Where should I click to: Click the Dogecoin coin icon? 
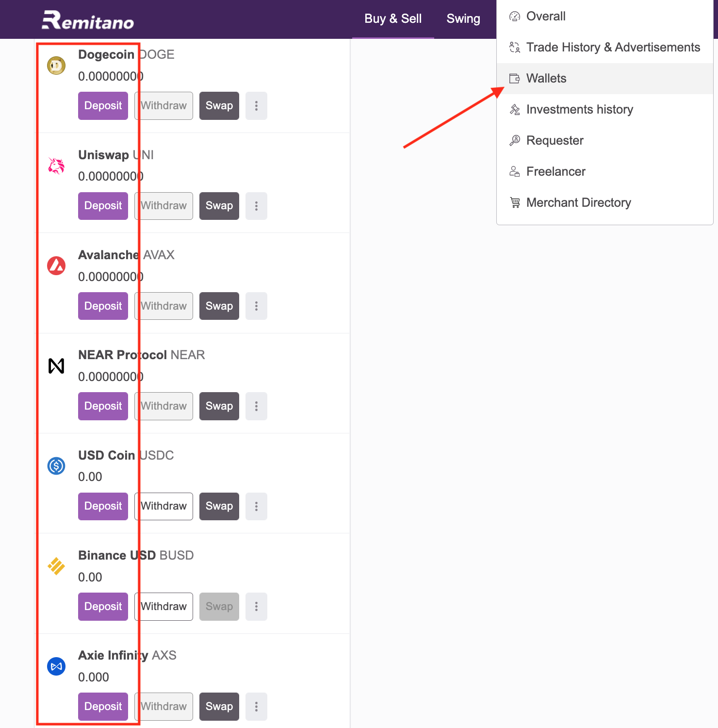(x=56, y=66)
